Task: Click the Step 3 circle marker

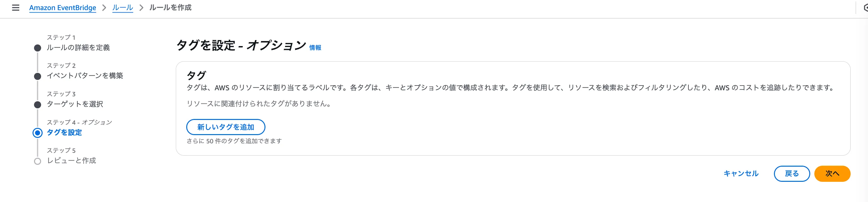Action: pos(38,105)
